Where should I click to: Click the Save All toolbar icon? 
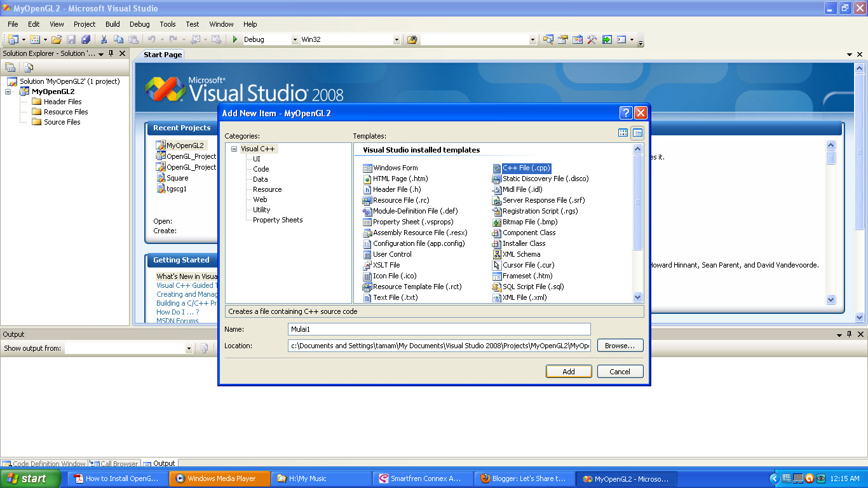pos(86,39)
